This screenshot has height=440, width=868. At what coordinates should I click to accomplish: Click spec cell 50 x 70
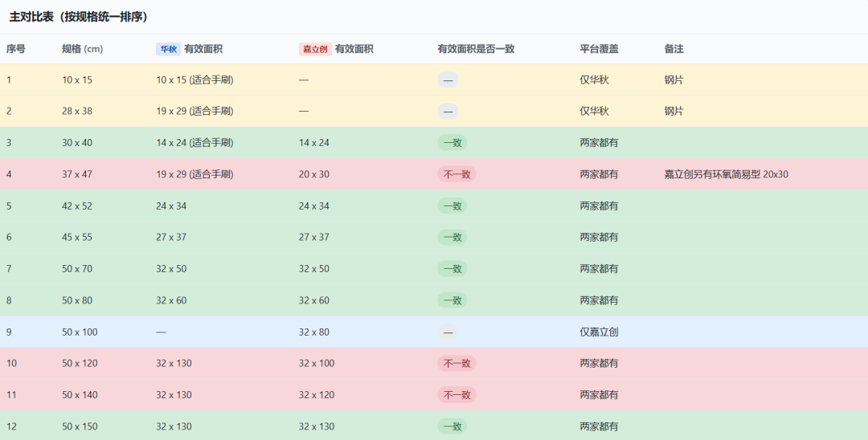click(x=77, y=269)
